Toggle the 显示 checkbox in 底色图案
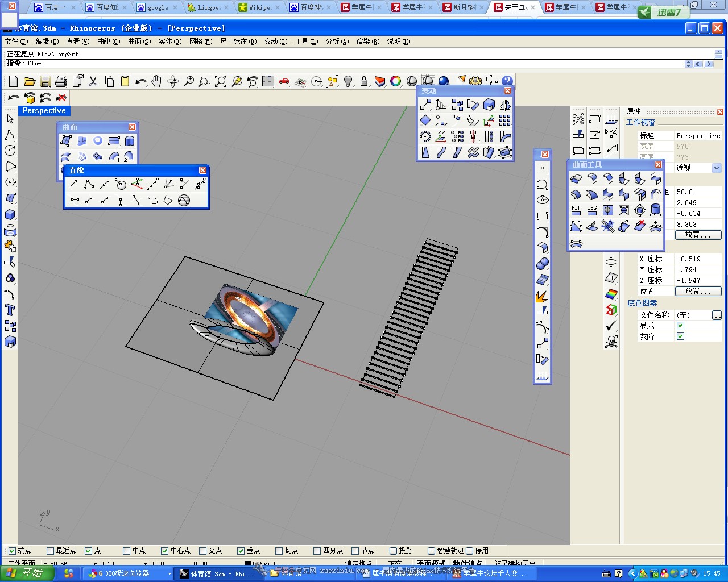The width and height of the screenshot is (728, 582). click(x=680, y=326)
